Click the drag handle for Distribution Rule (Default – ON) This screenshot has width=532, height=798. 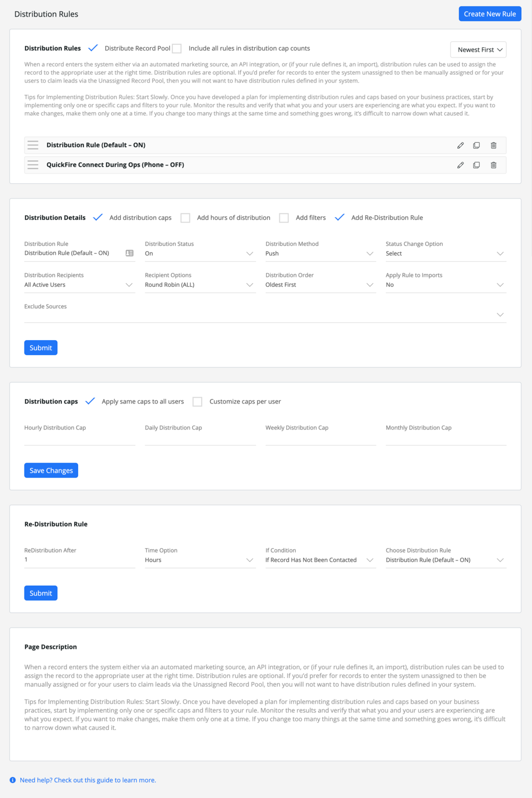tap(33, 145)
